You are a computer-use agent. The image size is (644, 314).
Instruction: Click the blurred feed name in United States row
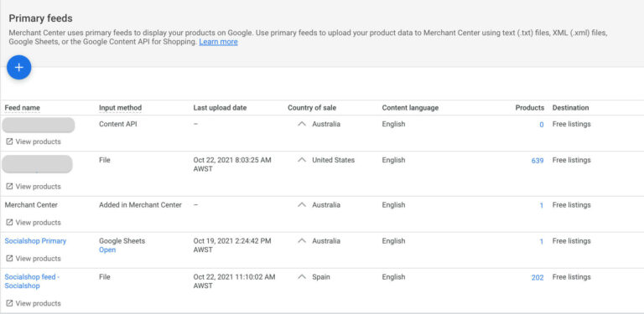click(x=38, y=164)
